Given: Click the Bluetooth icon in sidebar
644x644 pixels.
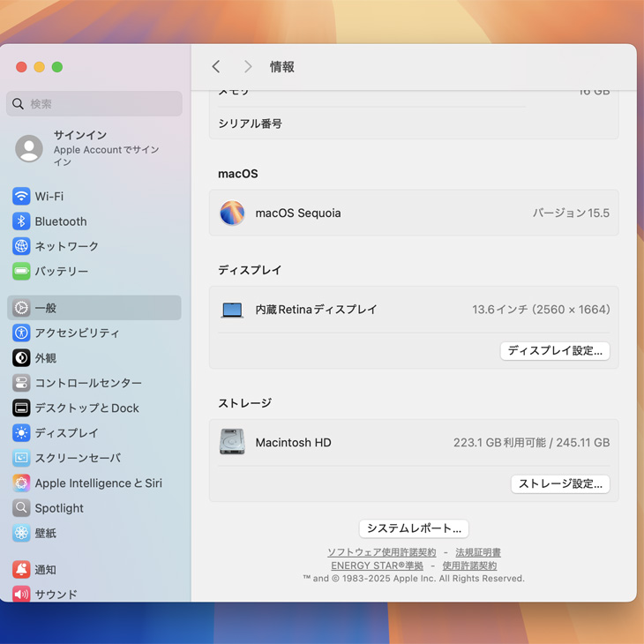Looking at the screenshot, I should (x=21, y=221).
